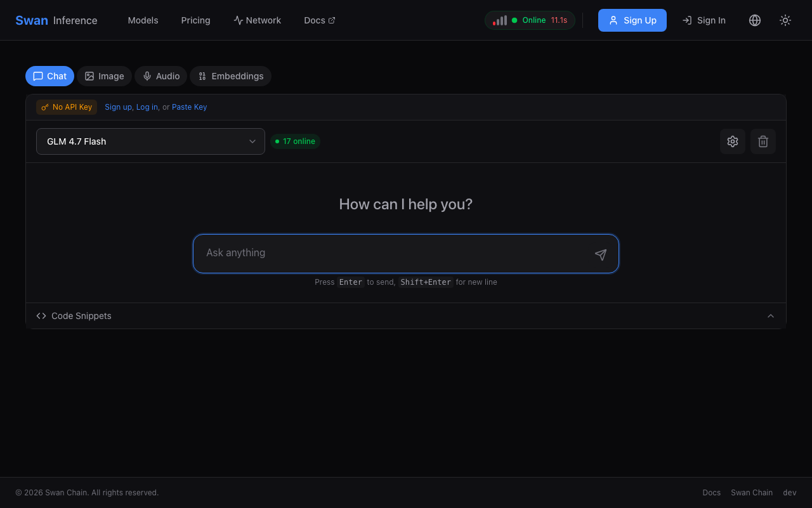
Task: Switch to the Embeddings tab
Action: 230,76
